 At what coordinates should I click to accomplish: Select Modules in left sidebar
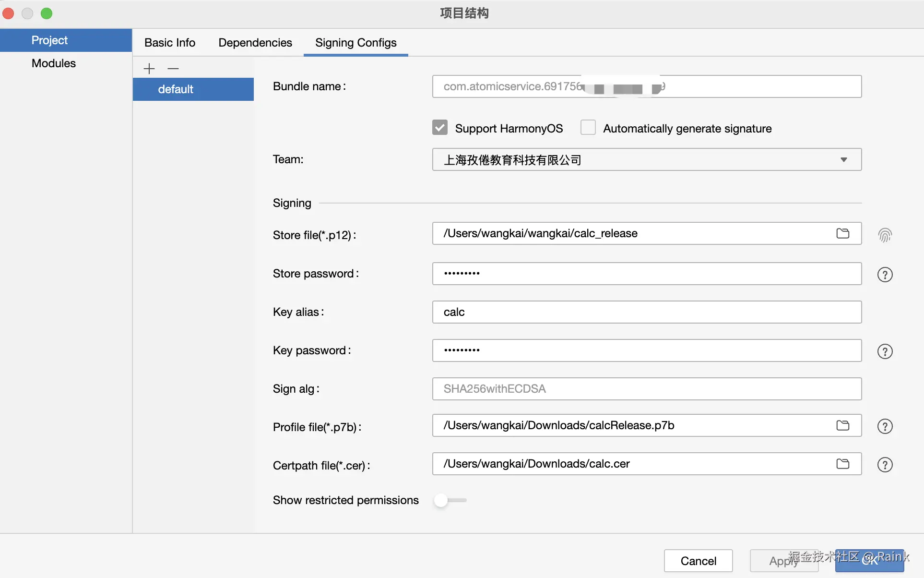pos(54,63)
